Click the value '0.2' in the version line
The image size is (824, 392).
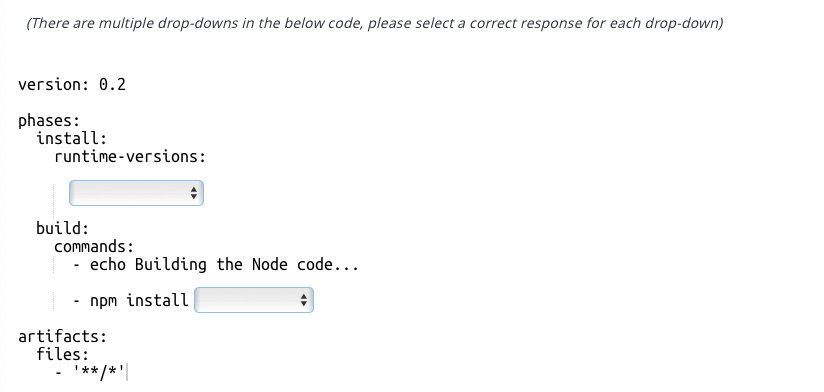tap(112, 85)
